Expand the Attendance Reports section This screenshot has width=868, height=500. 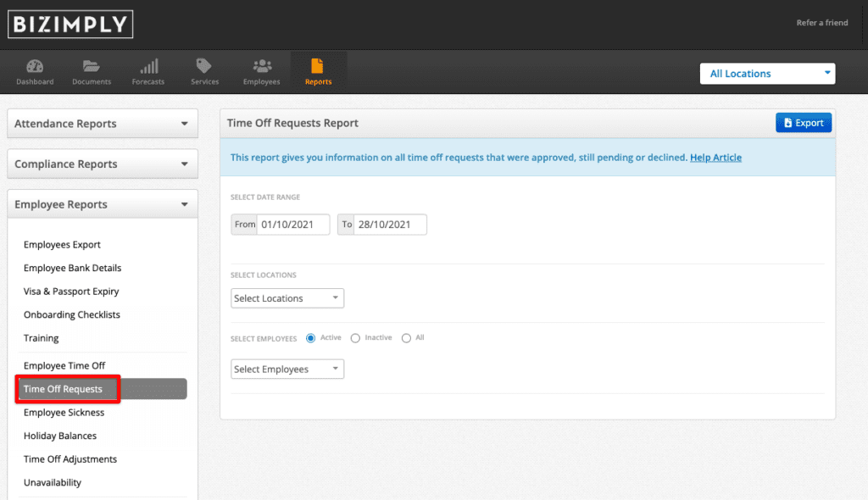103,124
